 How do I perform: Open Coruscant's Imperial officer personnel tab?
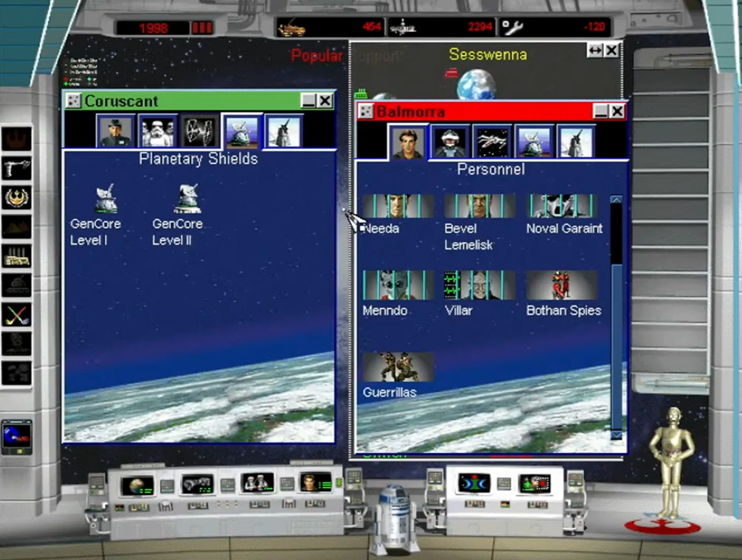click(115, 131)
